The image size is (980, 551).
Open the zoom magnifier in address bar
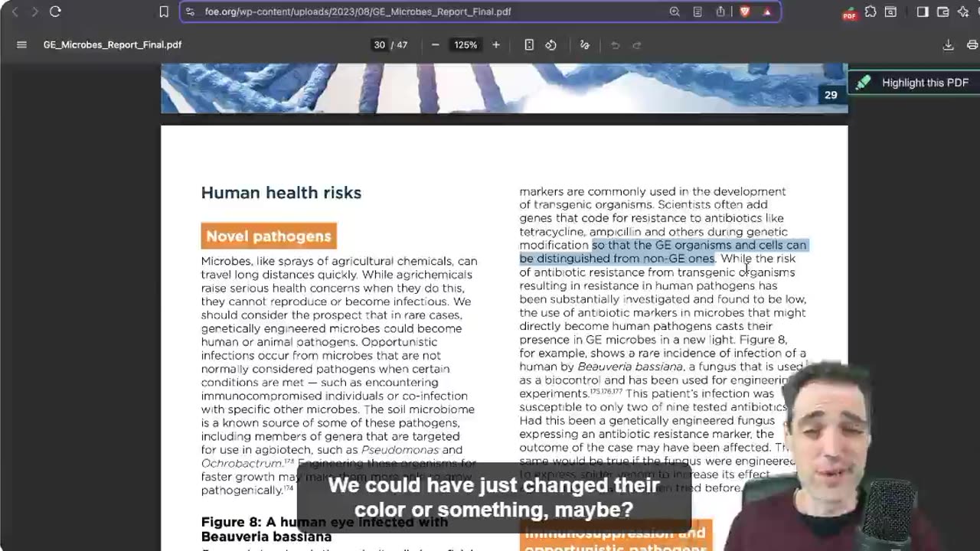(675, 11)
